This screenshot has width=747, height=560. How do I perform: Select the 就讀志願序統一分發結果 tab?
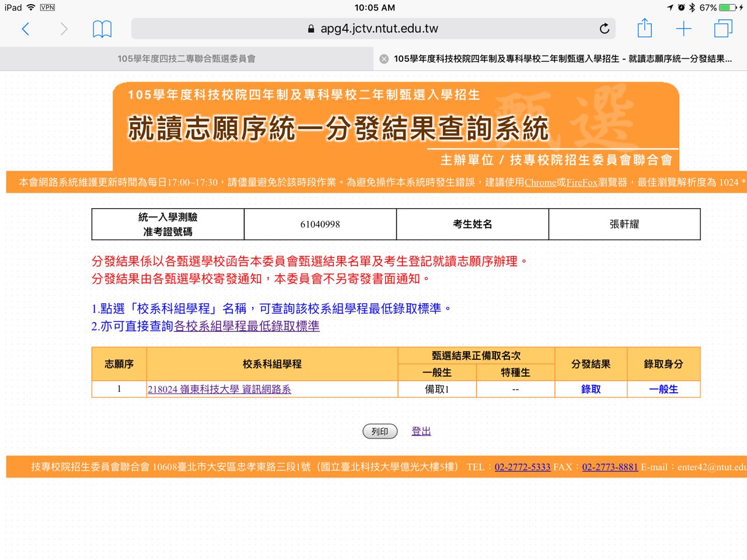click(562, 59)
